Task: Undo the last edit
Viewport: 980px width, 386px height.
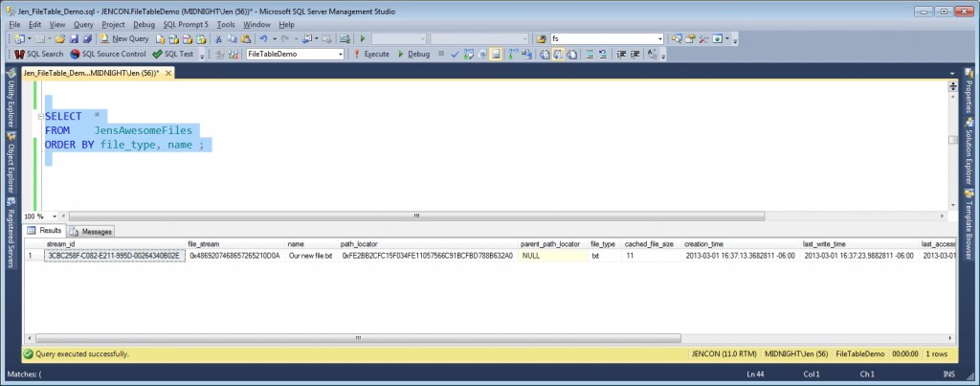Action: point(263,38)
